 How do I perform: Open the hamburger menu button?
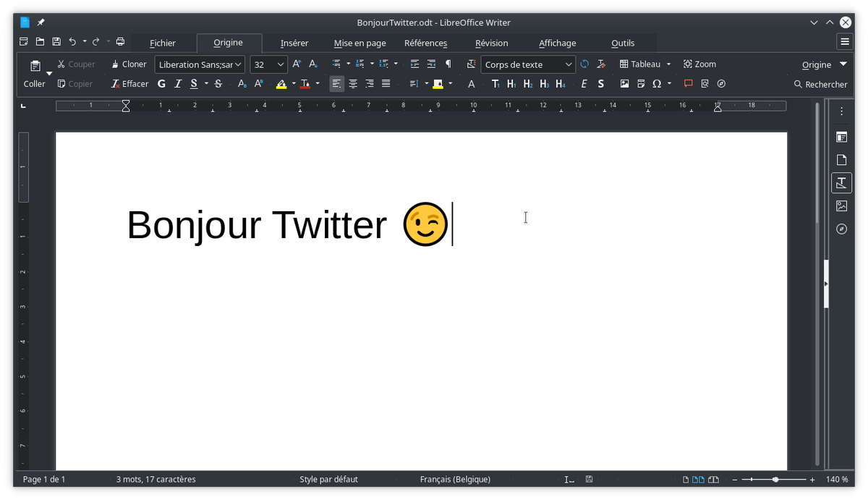tap(844, 41)
